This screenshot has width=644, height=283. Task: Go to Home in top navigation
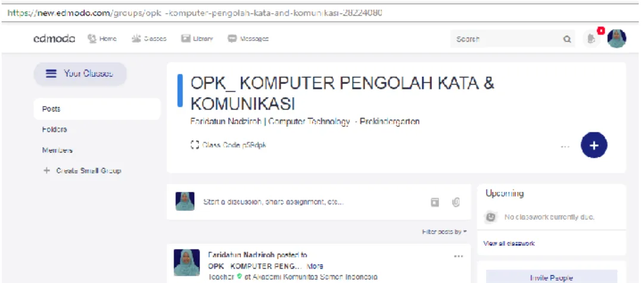pos(102,39)
